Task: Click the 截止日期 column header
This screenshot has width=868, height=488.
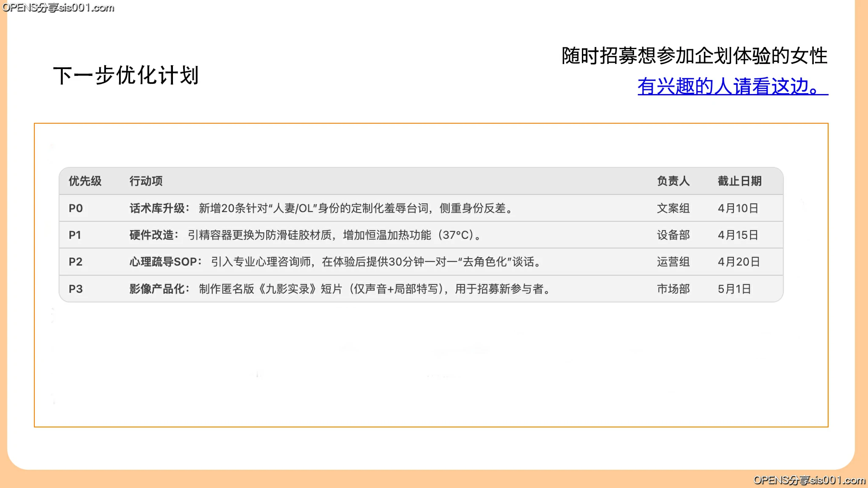Action: coord(740,181)
